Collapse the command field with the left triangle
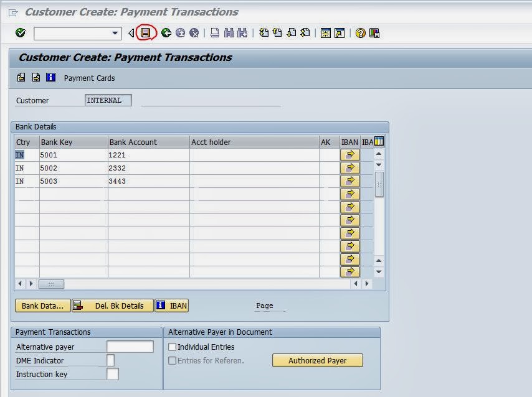The width and height of the screenshot is (532, 397). 131,33
